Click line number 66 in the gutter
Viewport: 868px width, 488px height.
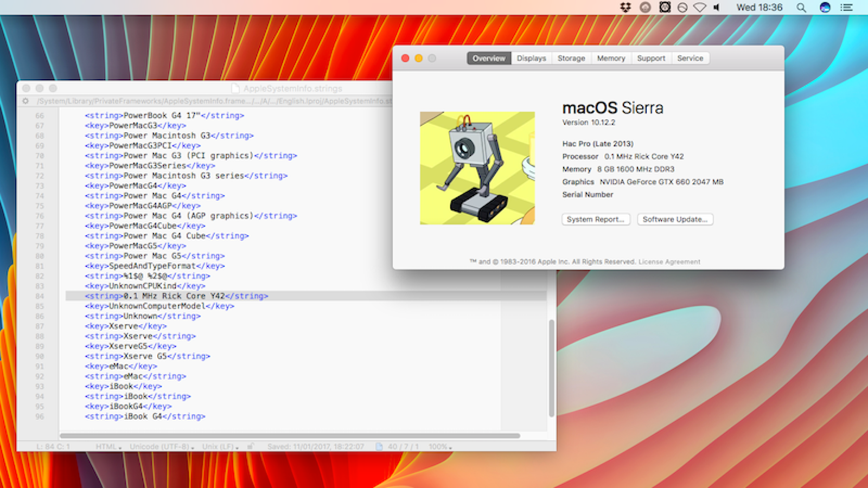(x=40, y=115)
